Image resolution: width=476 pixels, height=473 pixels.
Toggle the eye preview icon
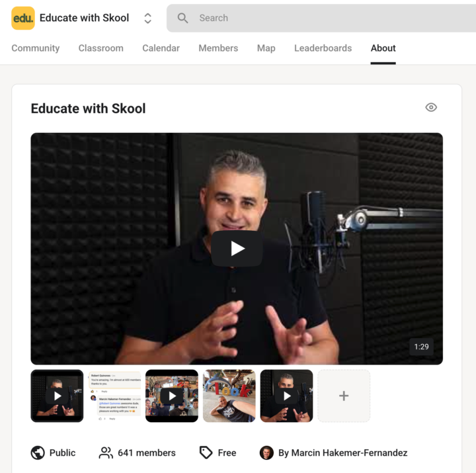coord(431,107)
